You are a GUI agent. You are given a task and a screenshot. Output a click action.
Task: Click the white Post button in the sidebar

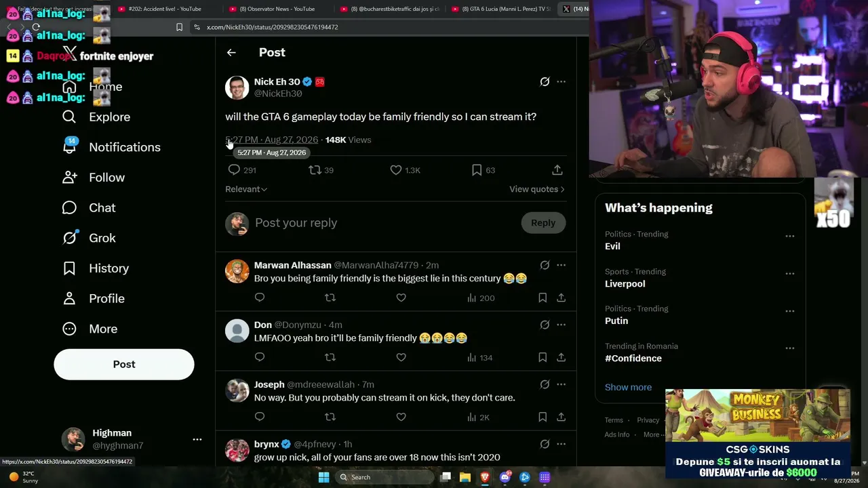[x=124, y=364]
